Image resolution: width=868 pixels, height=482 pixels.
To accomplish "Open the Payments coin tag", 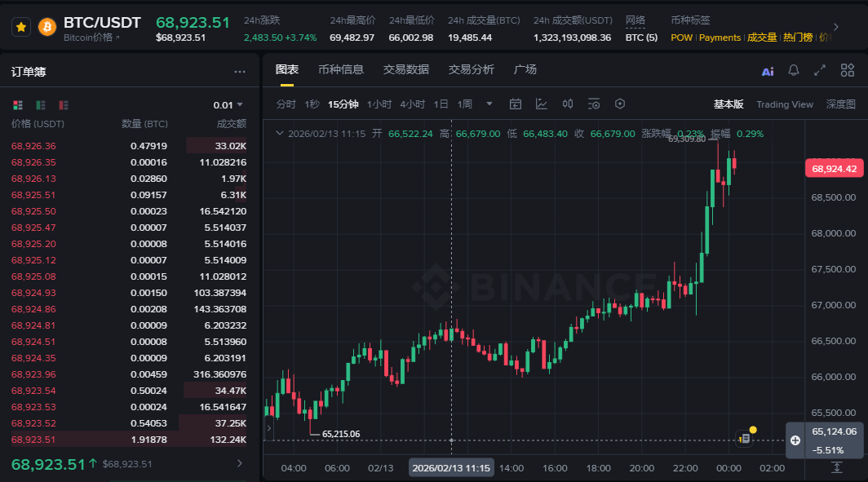I will tap(720, 38).
